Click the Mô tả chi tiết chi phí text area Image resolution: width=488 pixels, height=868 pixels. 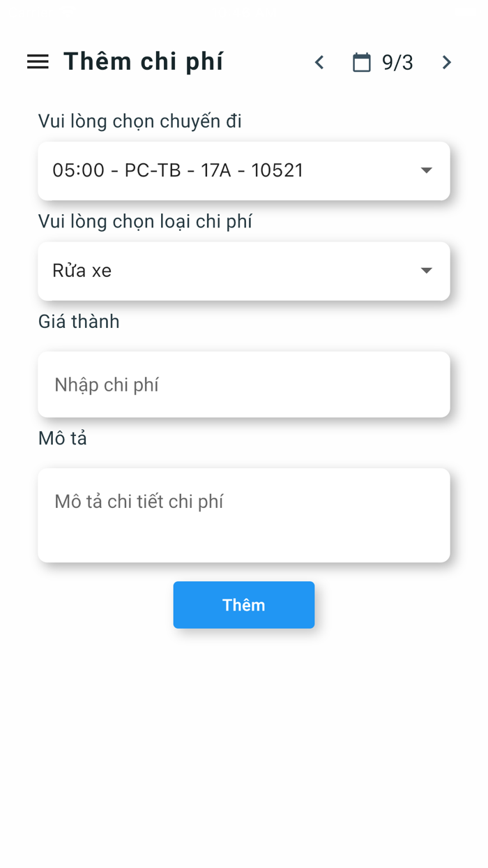(244, 515)
